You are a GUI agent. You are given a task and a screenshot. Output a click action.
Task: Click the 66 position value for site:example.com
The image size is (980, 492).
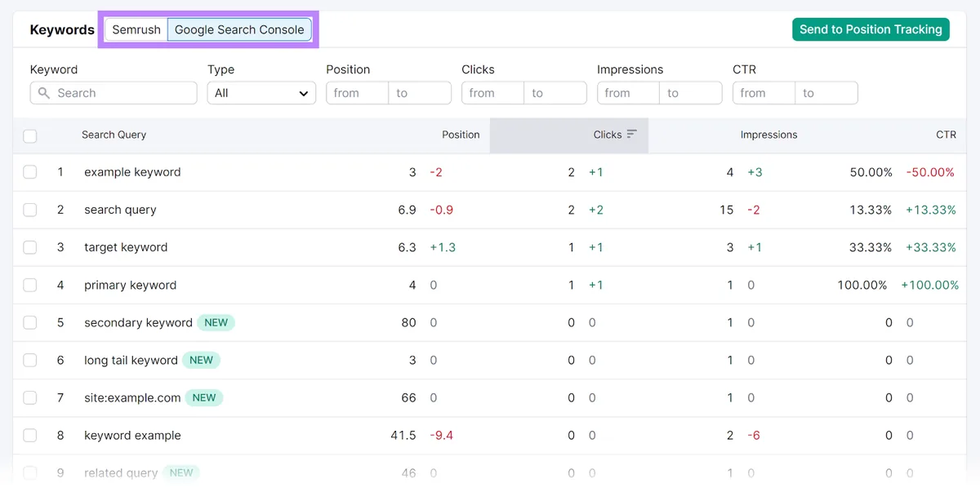(408, 397)
